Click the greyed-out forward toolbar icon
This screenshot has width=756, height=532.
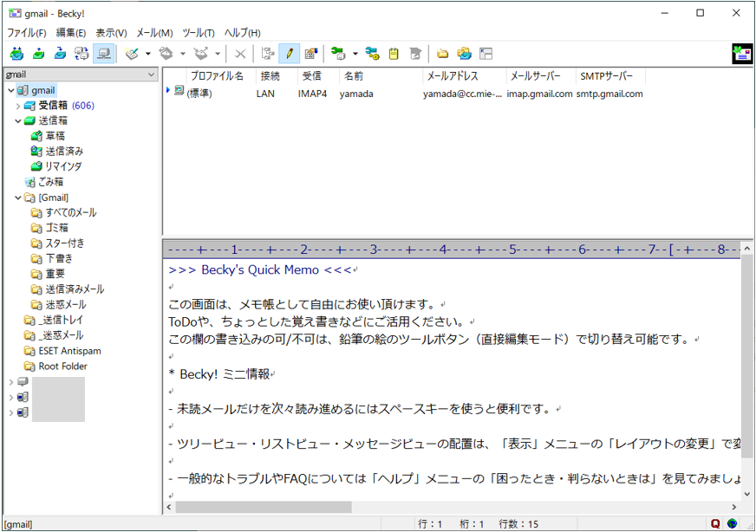[201, 54]
